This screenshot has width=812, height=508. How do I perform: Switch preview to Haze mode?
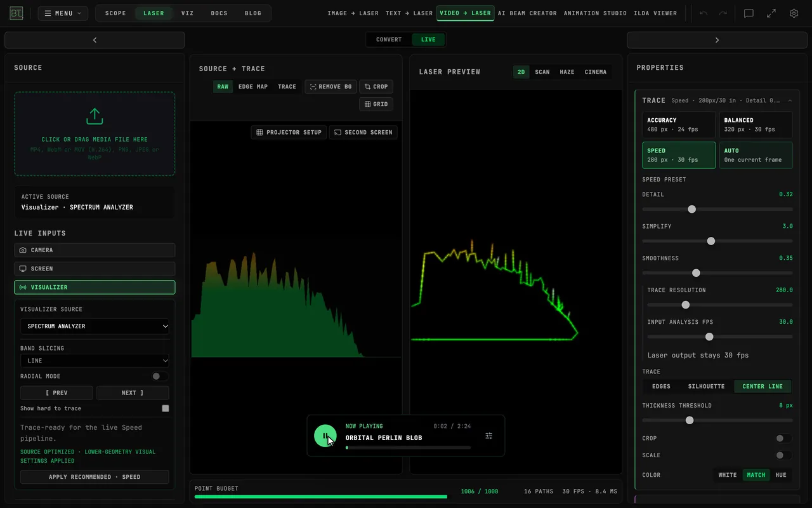click(567, 72)
